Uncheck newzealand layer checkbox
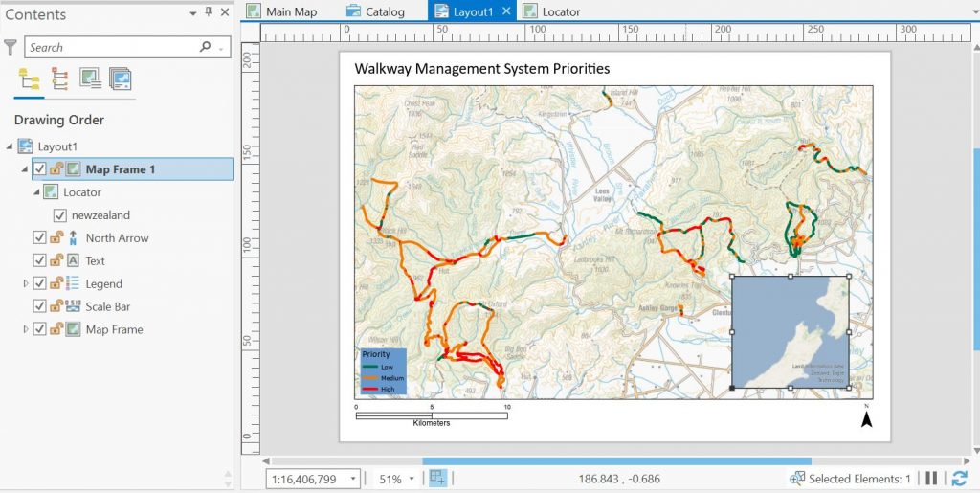 point(60,215)
